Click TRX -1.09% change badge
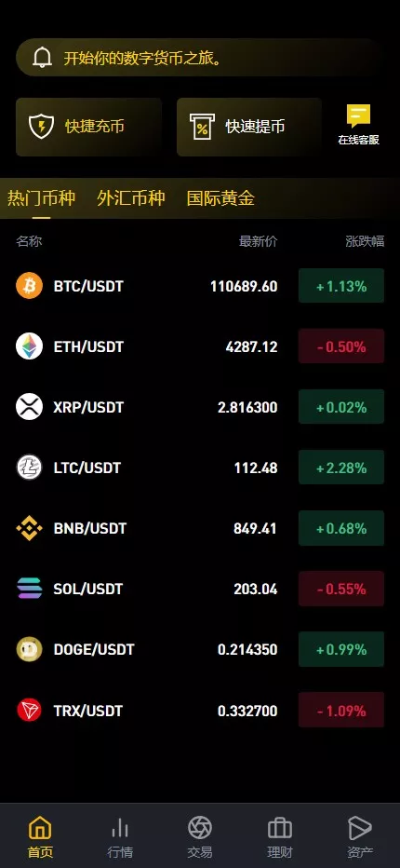 (x=341, y=710)
